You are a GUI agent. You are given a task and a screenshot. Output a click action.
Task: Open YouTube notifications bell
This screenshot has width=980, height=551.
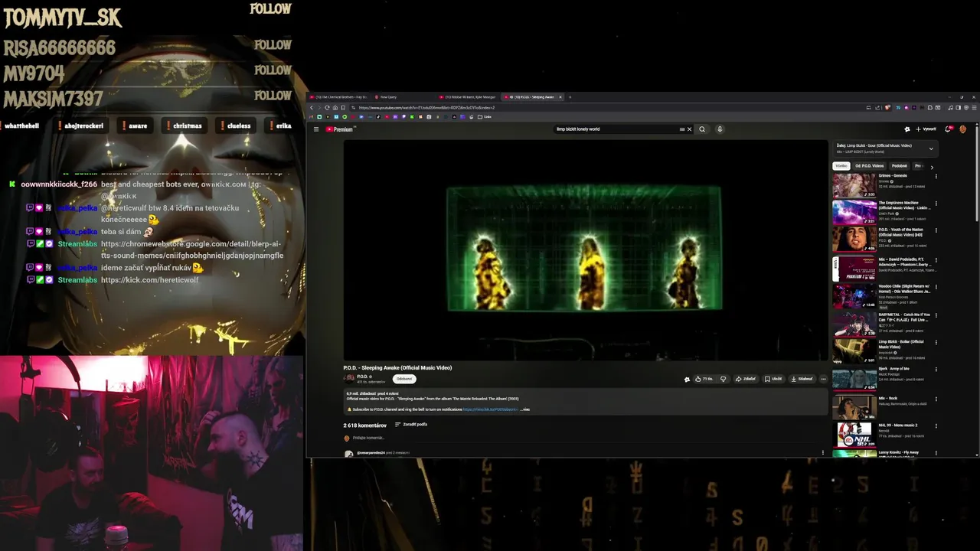pos(948,129)
